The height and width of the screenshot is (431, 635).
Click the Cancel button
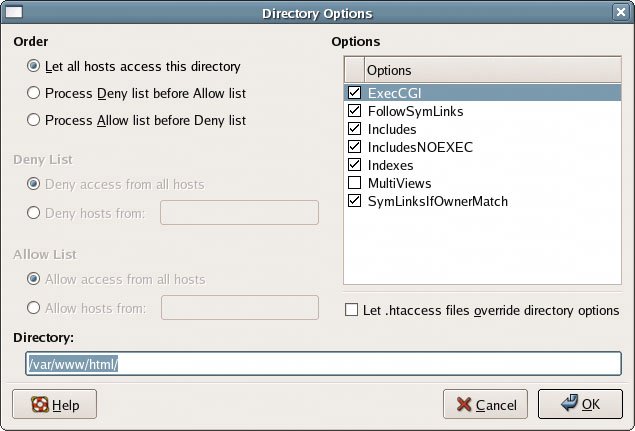(486, 405)
